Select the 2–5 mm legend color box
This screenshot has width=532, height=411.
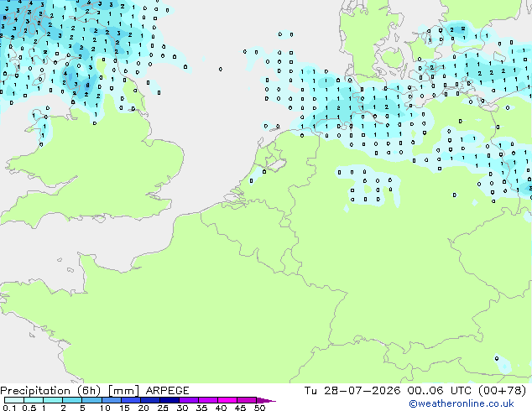point(72,400)
